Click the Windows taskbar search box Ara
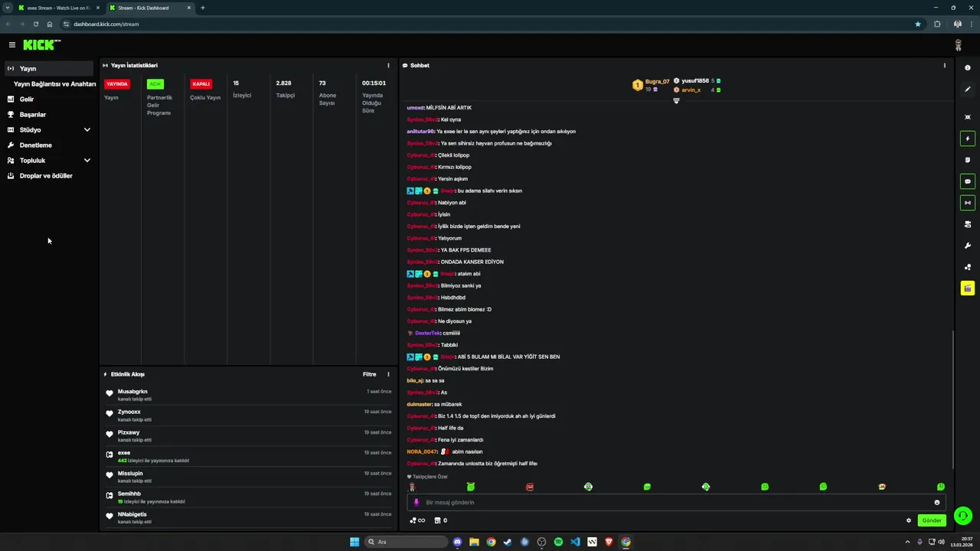Screen dimensions: 980x551 (406, 542)
